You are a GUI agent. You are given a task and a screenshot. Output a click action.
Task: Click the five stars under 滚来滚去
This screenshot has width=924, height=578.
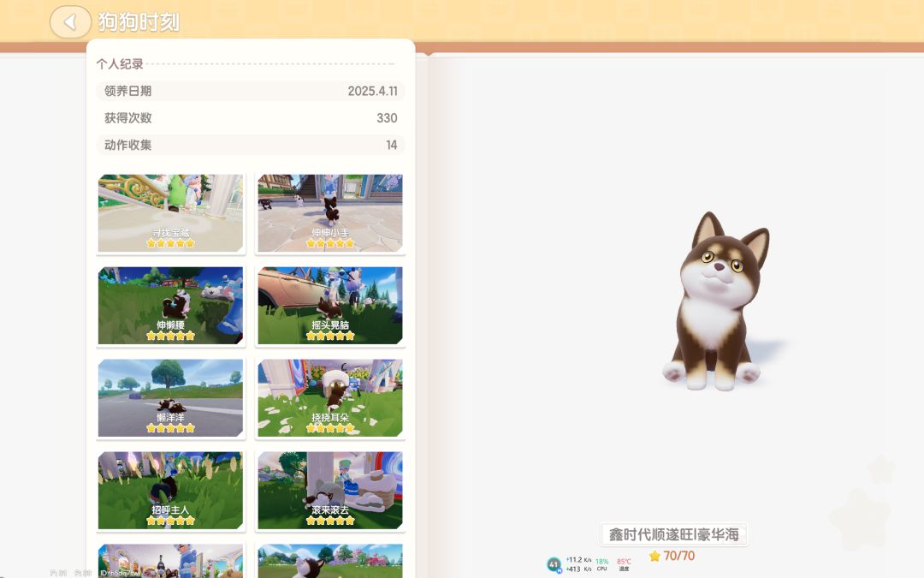(x=330, y=521)
